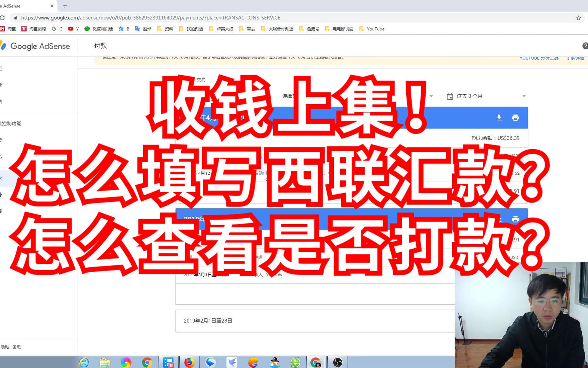Image resolution: width=588 pixels, height=368 pixels.
Task: Focus the address bar URL
Action: tap(151, 18)
